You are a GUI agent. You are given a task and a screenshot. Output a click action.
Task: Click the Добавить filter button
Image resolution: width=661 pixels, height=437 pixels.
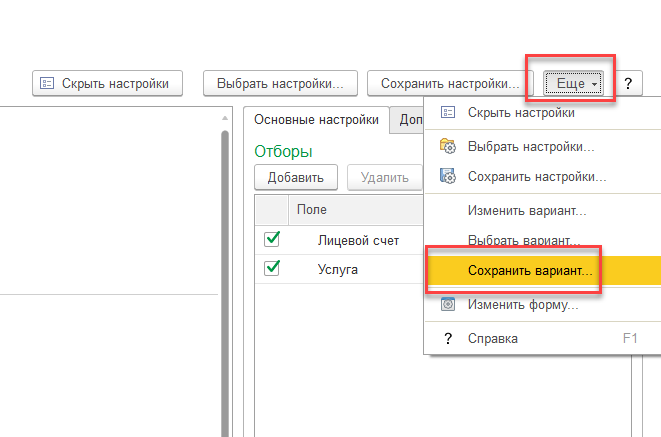coord(296,177)
